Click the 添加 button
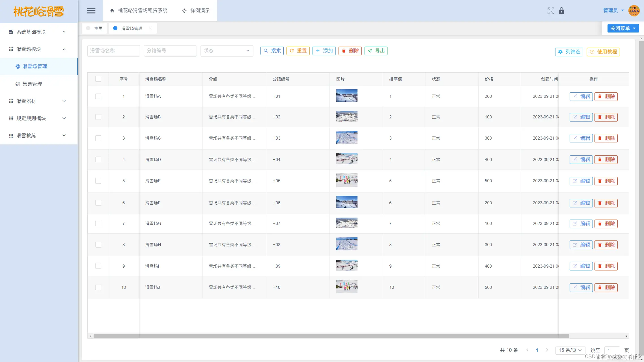This screenshot has height=362, width=644. (x=324, y=51)
